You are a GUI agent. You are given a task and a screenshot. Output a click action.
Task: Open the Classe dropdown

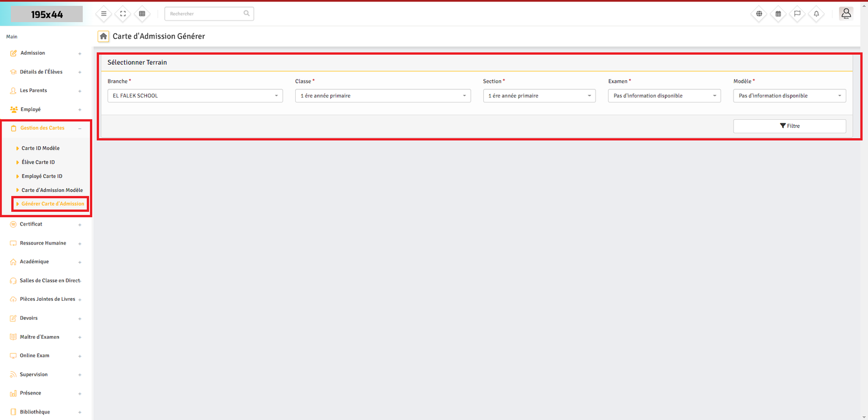click(x=382, y=96)
